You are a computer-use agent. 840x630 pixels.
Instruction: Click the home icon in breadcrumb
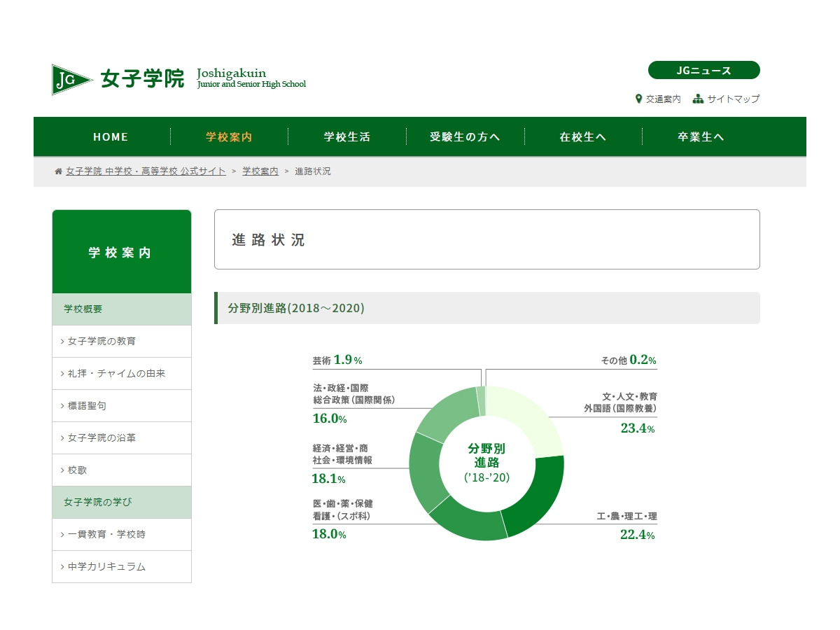59,171
